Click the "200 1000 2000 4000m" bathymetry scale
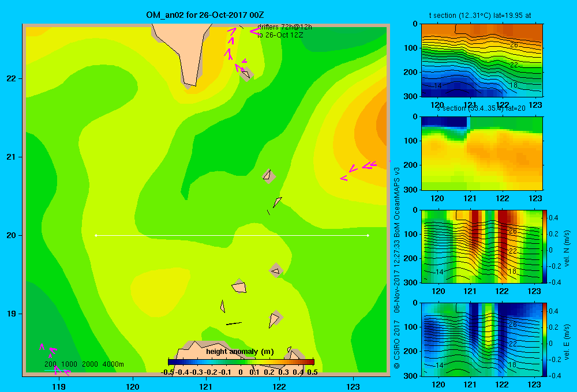Screen dimensions: 577x392 point(84,364)
